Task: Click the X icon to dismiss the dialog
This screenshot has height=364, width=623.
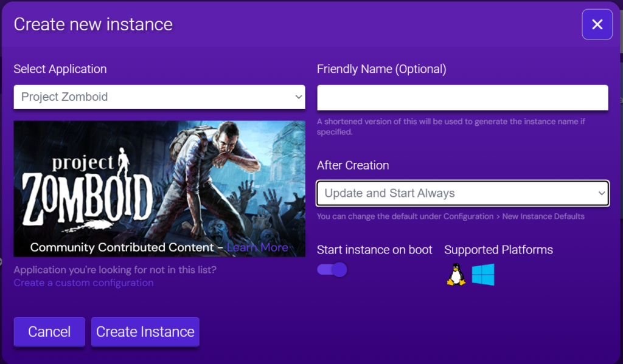Action: (597, 24)
